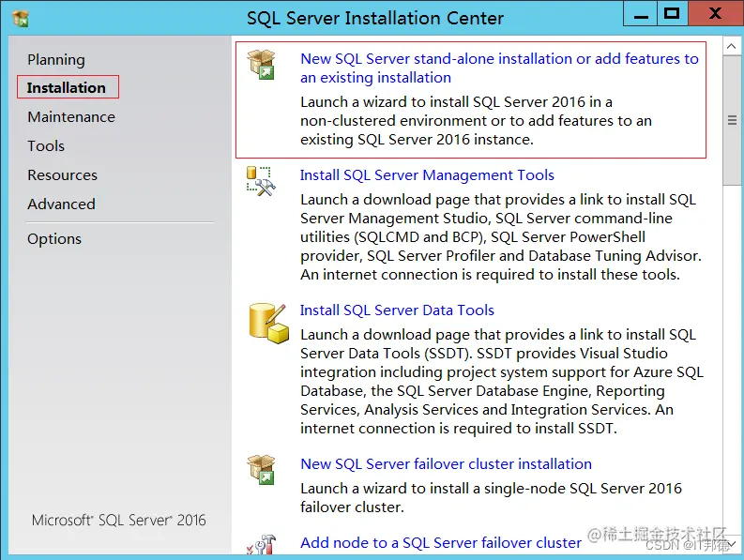
Task: Click the 'failover cluster.' description text
Action: 352,507
